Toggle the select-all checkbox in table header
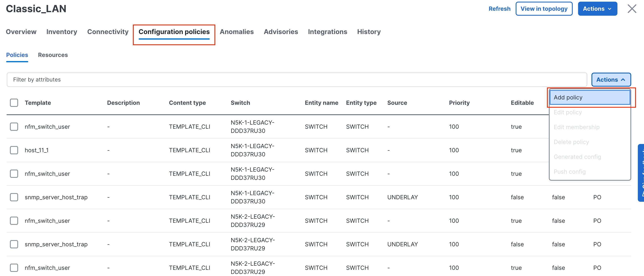644x276 pixels. click(14, 103)
